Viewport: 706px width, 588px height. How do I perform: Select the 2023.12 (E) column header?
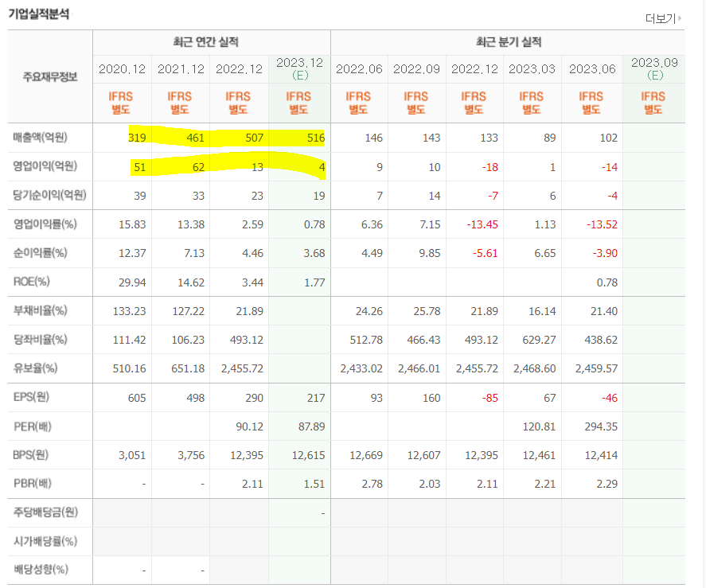tap(299, 69)
